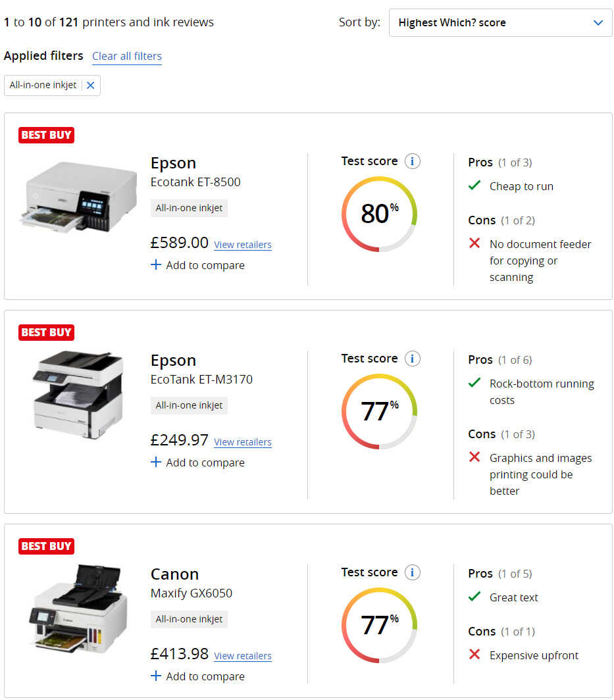
Task: Open the Canon Maxify GX6050 printer image
Action: tap(78, 609)
